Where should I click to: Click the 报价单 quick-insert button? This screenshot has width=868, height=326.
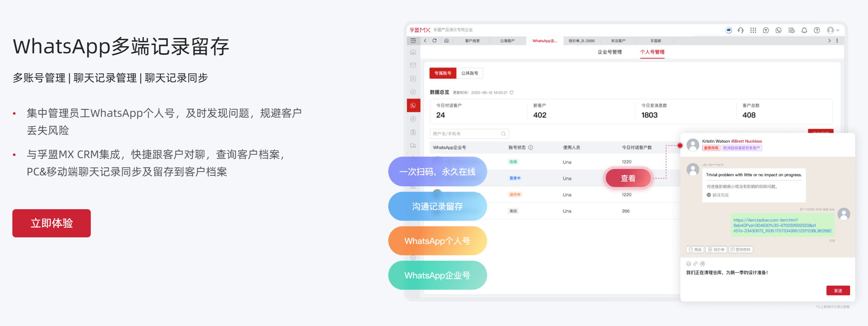(x=716, y=249)
